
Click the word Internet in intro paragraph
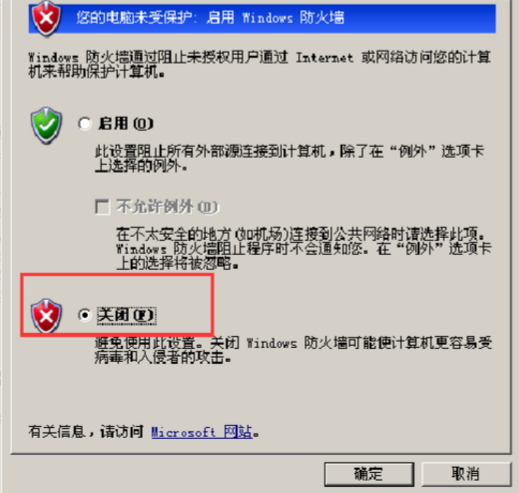tap(324, 58)
